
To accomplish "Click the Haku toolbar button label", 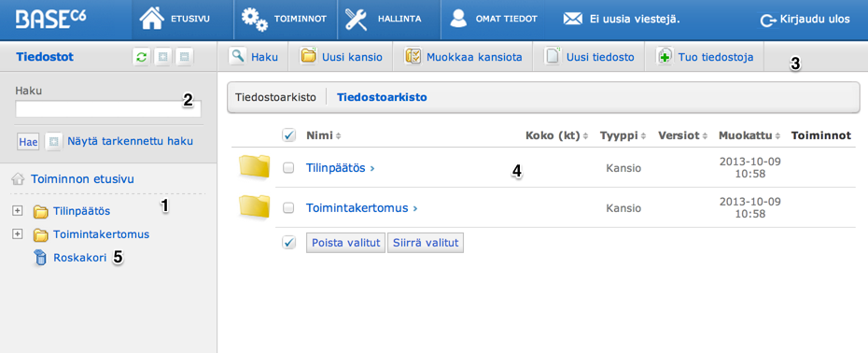I will [264, 57].
